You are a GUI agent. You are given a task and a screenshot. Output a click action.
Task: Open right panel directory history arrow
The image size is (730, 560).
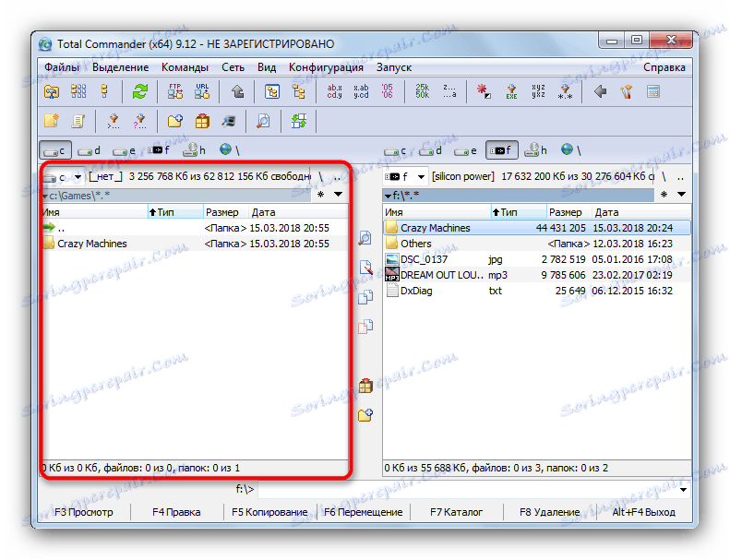pos(682,194)
